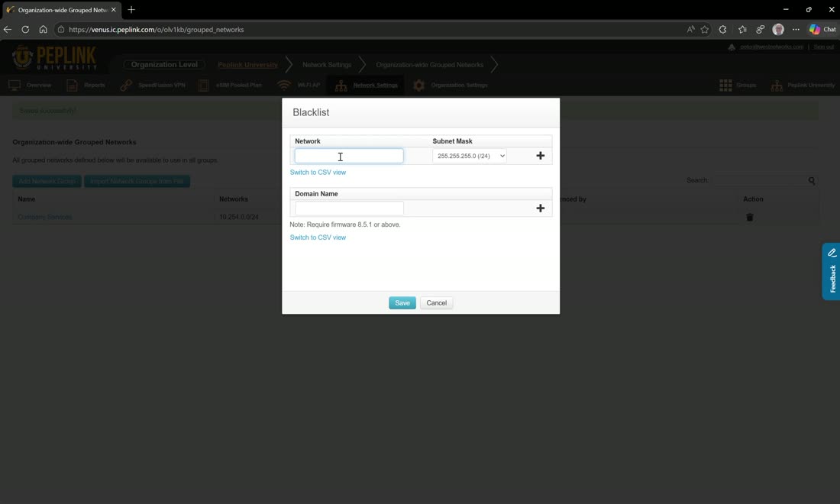
Task: Open a new browser tab
Action: pos(131,10)
